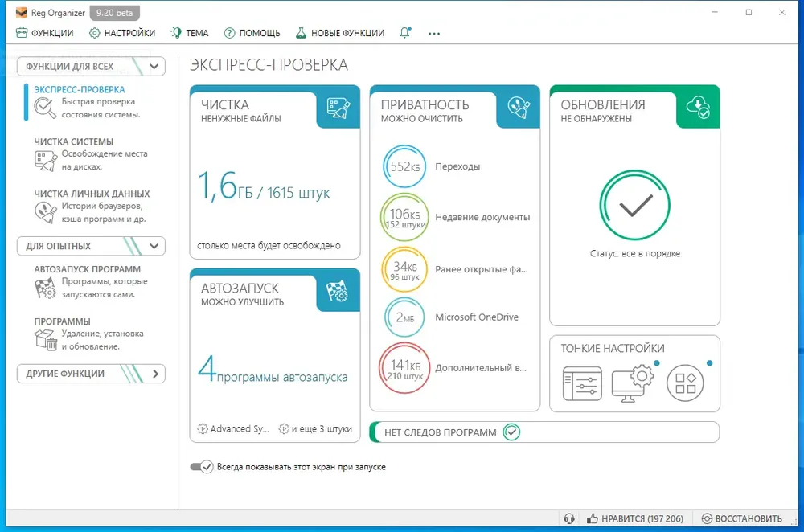Open the monitor with gear tweaks icon
The image size is (804, 532).
click(633, 384)
